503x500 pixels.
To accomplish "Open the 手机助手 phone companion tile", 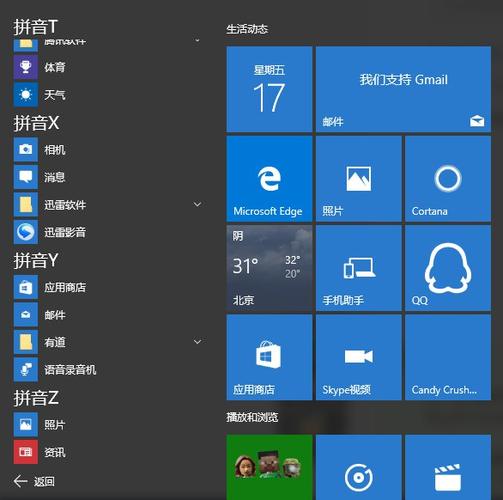I will pos(359,268).
